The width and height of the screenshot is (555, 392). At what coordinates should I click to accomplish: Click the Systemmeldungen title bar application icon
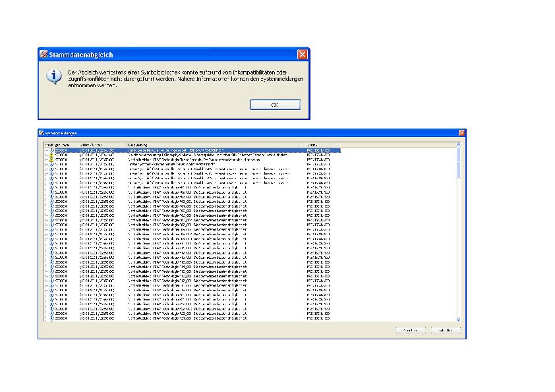(42, 133)
